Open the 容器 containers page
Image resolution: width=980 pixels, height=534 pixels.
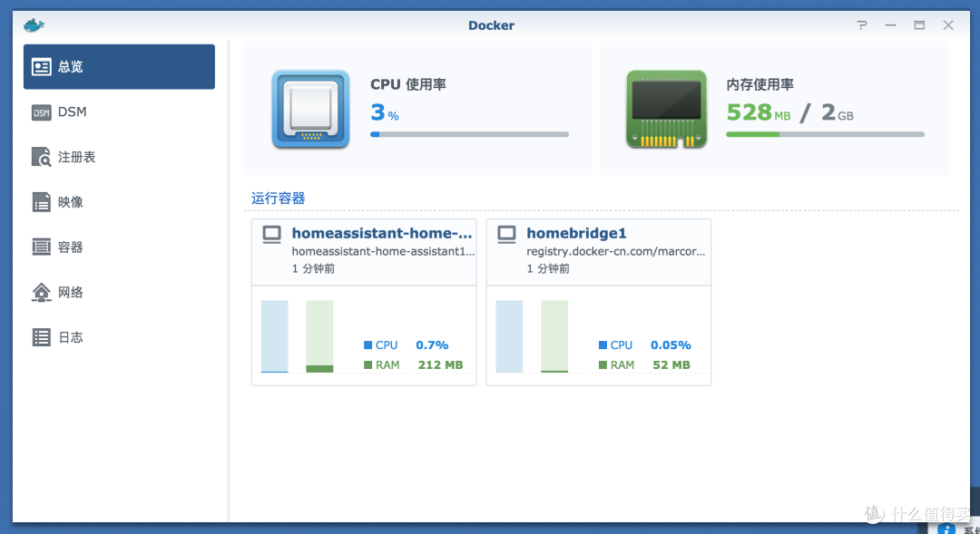coord(119,247)
